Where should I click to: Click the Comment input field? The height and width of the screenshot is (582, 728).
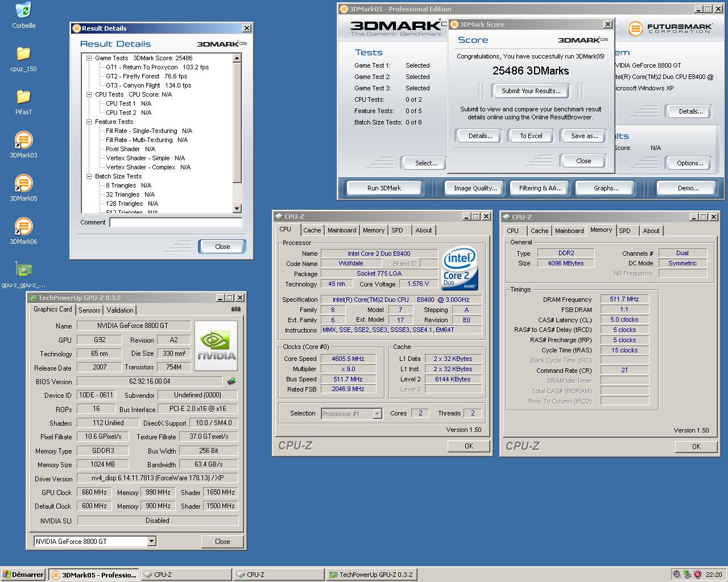pyautogui.click(x=176, y=222)
